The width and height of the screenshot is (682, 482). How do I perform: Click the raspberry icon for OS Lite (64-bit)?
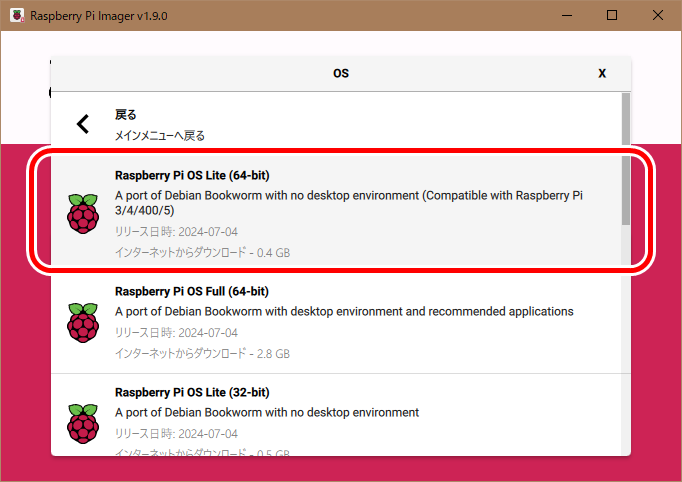pos(83,214)
